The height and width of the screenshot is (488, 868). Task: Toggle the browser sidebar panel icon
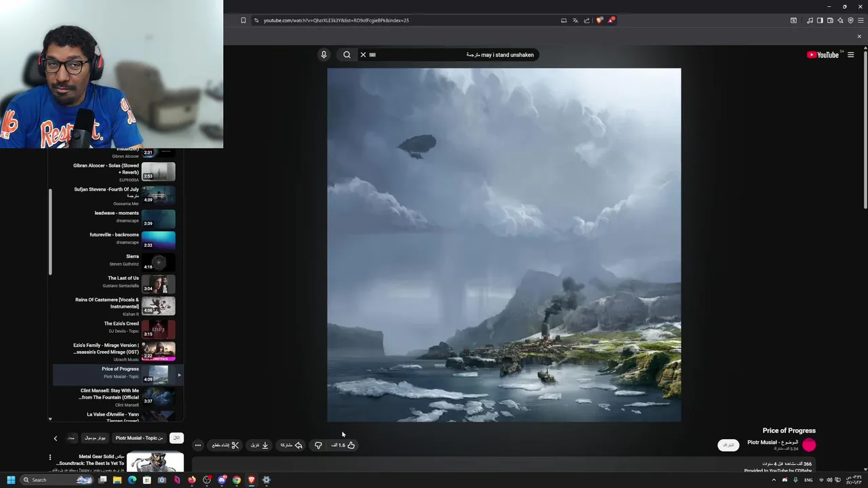(x=820, y=20)
